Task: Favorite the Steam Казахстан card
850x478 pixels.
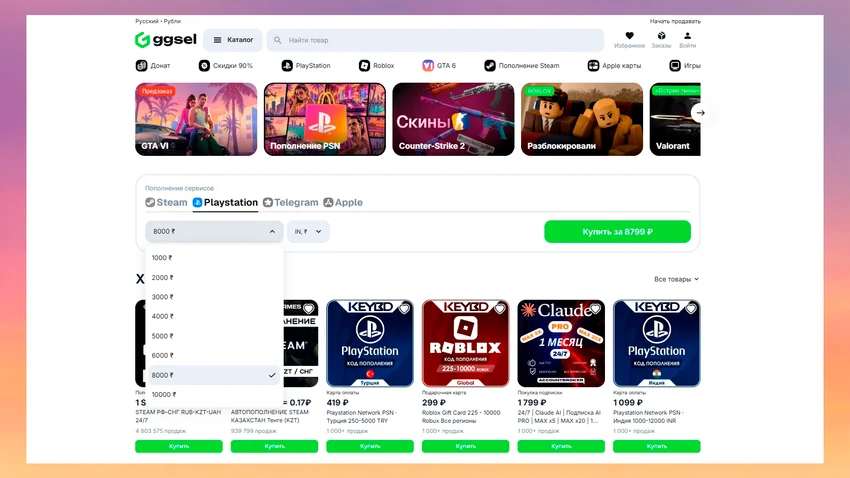Action: click(x=309, y=308)
